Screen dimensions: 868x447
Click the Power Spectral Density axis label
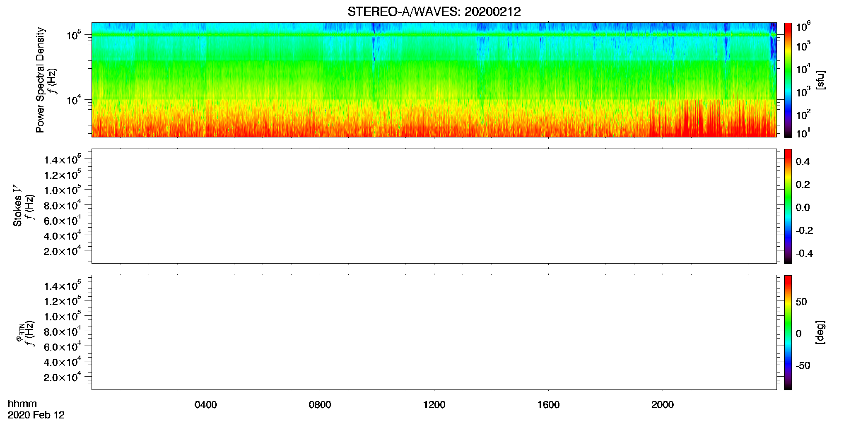[x=40, y=80]
